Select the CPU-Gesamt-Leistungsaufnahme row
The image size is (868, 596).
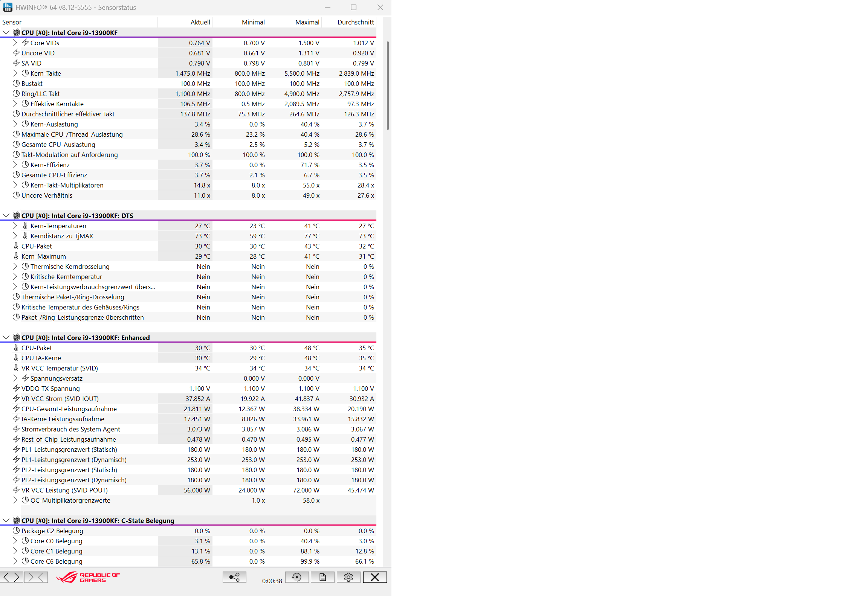click(69, 409)
